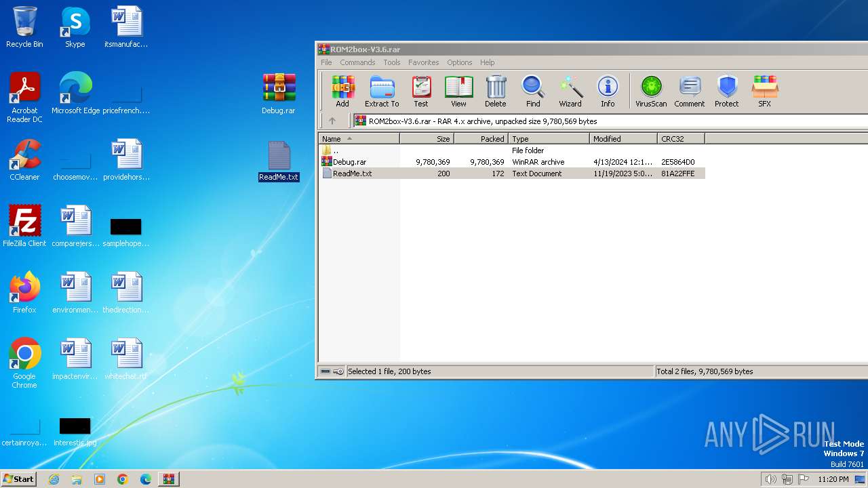This screenshot has height=488, width=868.
Task: Open the File menu
Action: (326, 62)
